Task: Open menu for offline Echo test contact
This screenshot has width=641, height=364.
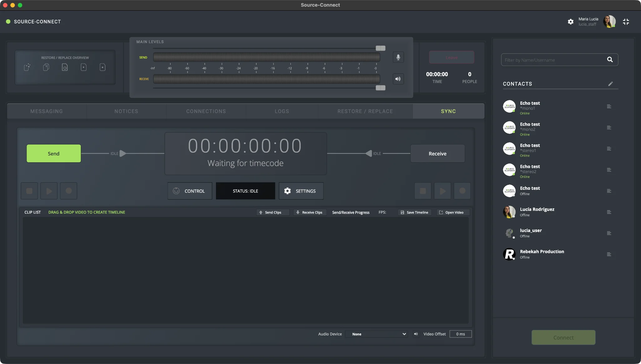Action: (x=609, y=191)
